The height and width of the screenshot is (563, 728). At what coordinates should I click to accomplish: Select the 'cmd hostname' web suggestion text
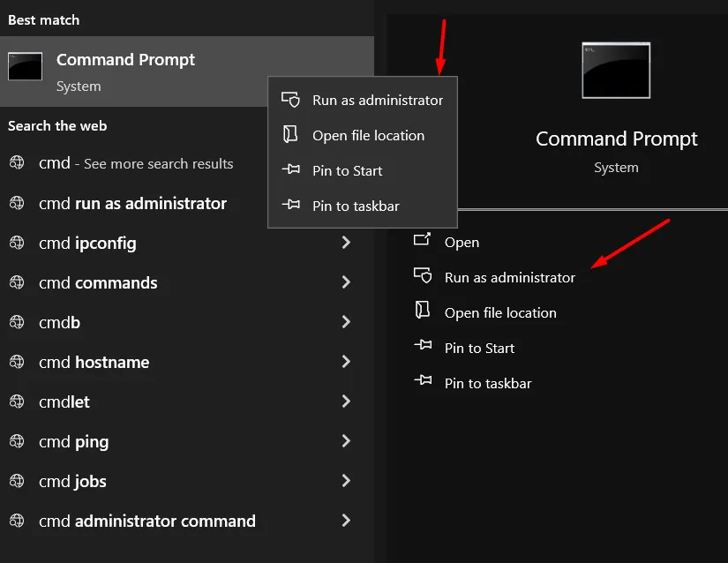[x=94, y=362]
